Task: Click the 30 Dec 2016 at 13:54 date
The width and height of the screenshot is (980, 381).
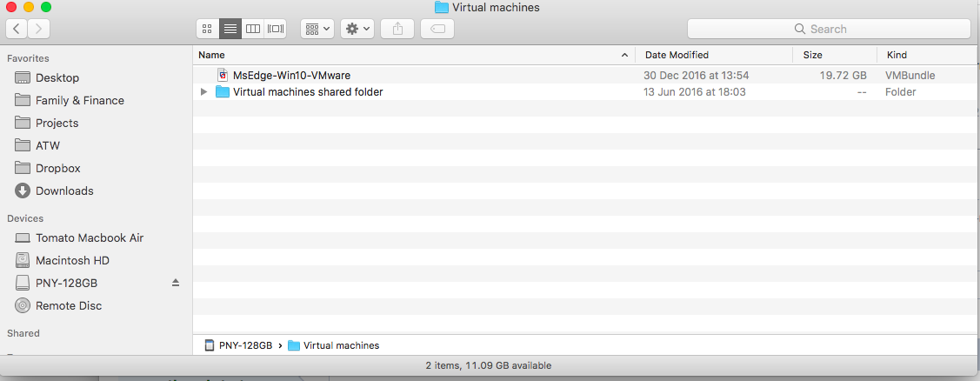Action: pos(697,76)
